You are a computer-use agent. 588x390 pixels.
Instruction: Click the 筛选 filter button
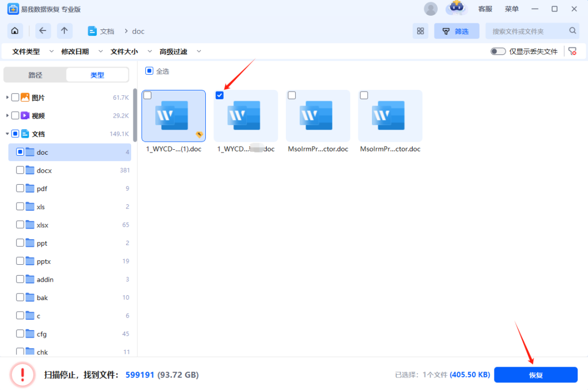(x=456, y=31)
